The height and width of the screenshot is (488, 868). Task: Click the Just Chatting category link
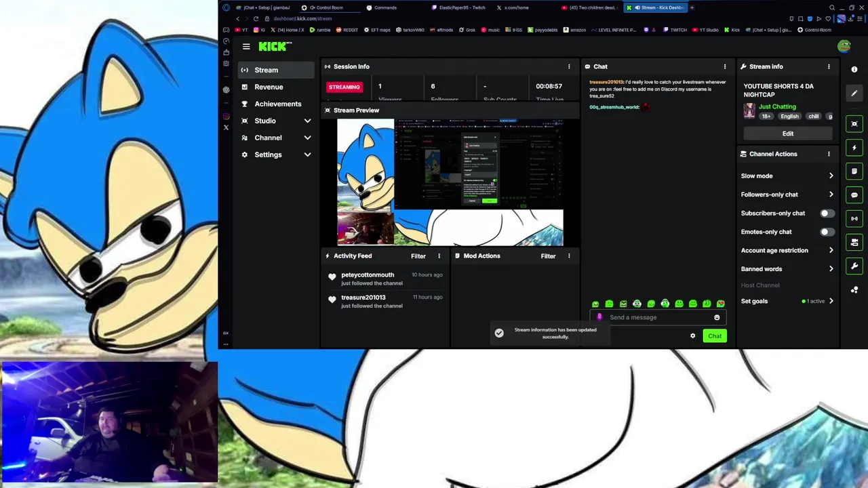click(777, 106)
